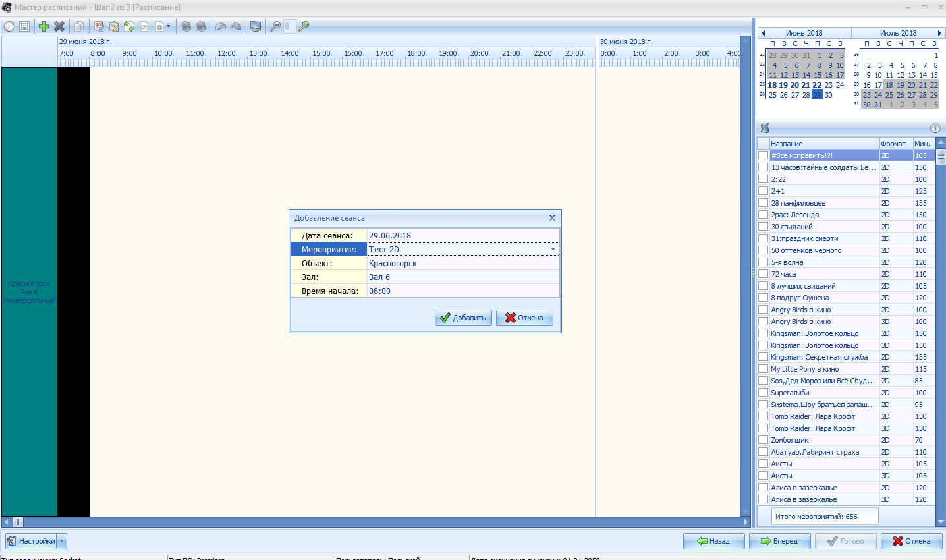Zoom out with minus magnifier icon

275,26
